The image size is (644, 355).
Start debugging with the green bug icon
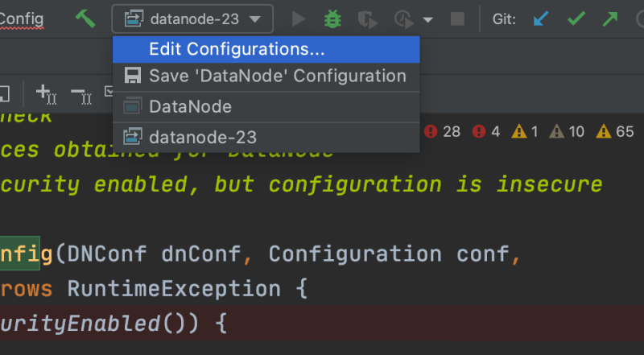point(332,19)
